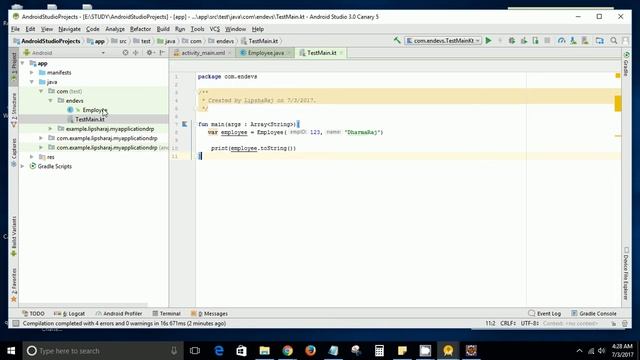This screenshot has height=360, width=640.
Task: Switch to activity_main.xml tab
Action: pos(203,53)
